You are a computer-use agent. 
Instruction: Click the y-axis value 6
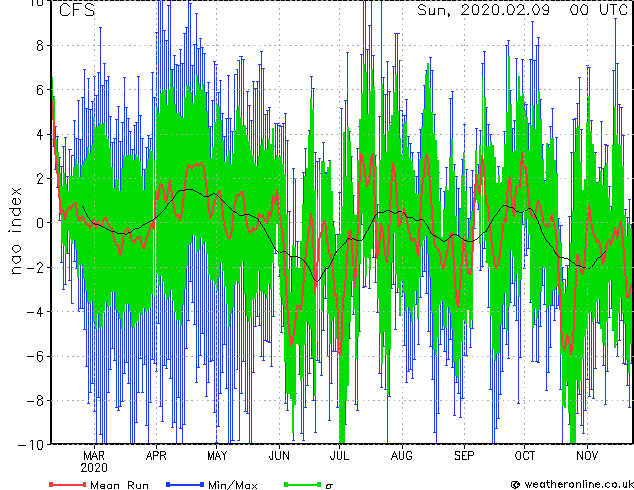[40, 90]
